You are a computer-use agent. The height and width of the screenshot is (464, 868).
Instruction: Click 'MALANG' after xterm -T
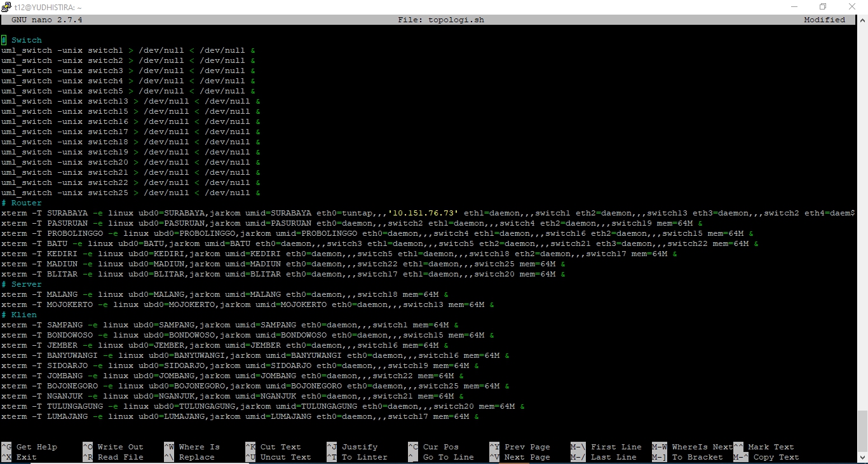pos(62,294)
